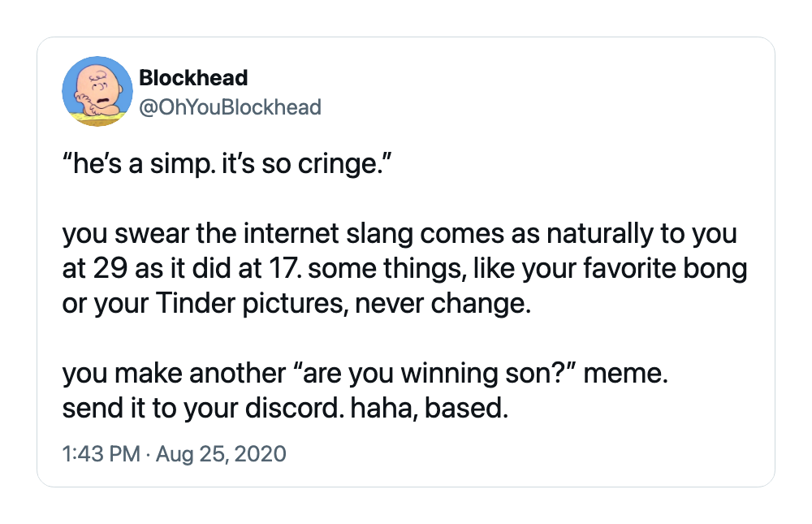
Task: Click the Blockhead display name
Action: pyautogui.click(x=194, y=78)
